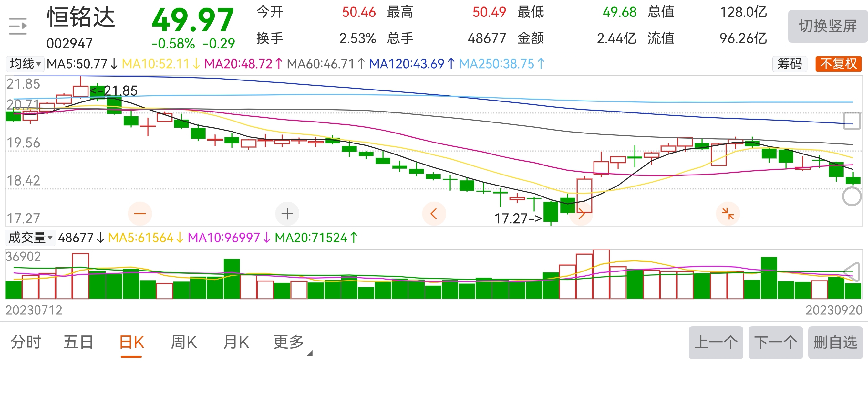Viewport: 868px width, 393px height.
Task: Tap the orange minus zoom-out chart button
Action: [140, 214]
